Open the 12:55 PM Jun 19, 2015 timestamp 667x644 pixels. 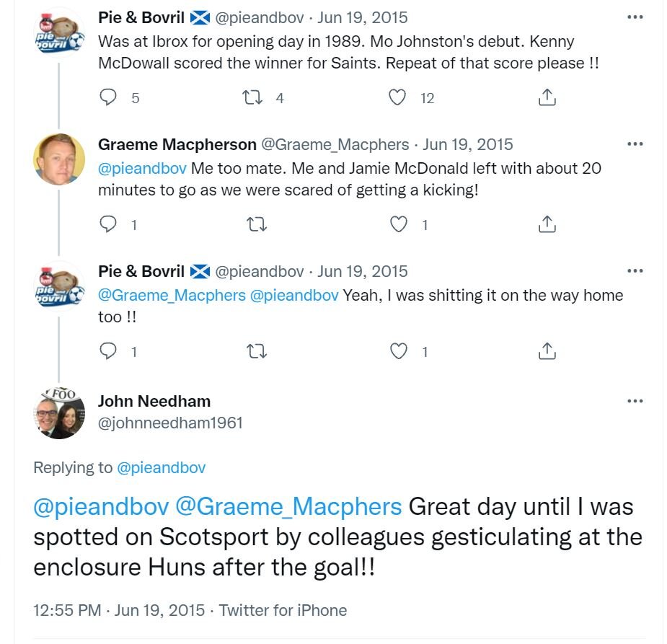tap(119, 610)
